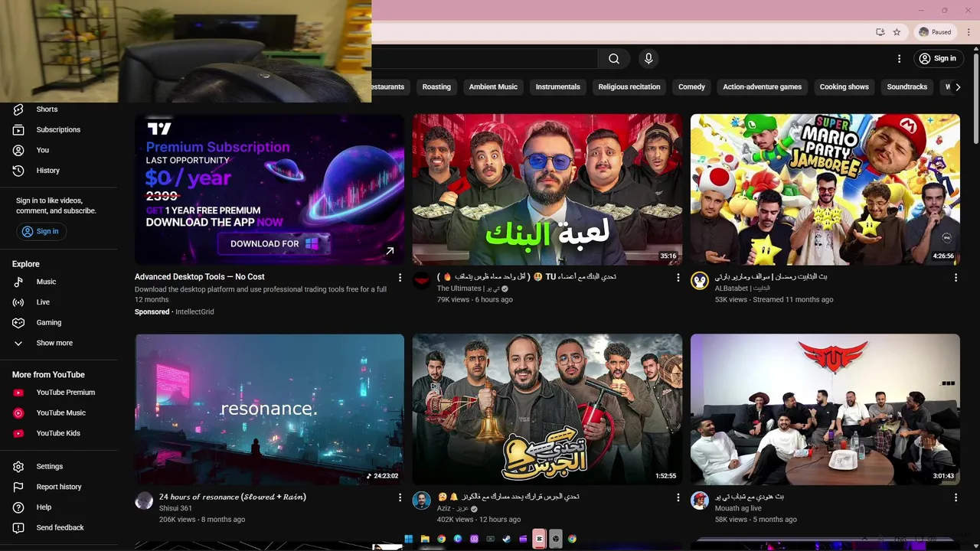The image size is (980, 551).
Task: Bookmark page with star icon in address bar
Action: tap(897, 32)
